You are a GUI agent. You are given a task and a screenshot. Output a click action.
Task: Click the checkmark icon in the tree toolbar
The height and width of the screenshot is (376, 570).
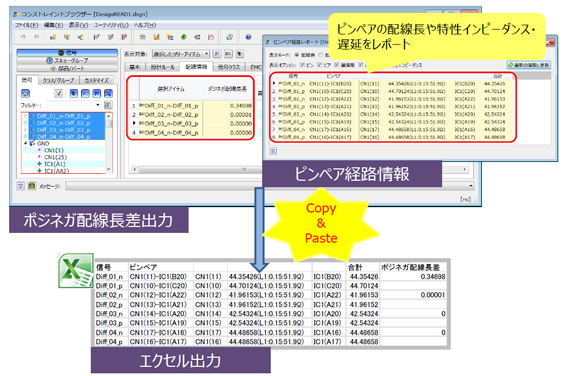(x=59, y=93)
